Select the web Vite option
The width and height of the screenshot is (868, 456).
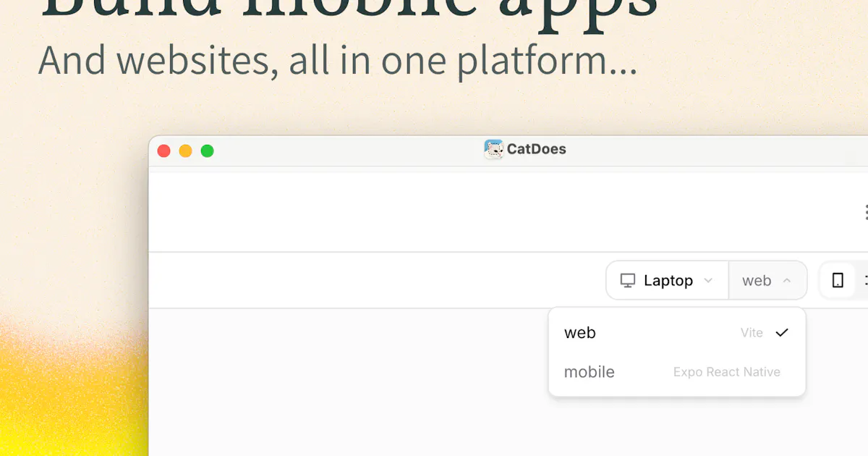click(676, 333)
